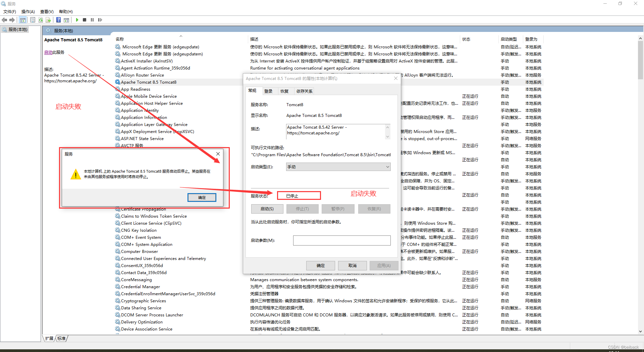The width and height of the screenshot is (644, 352).
Task: Click gear icon of Agent Activation Runtime service
Action: pos(117,68)
